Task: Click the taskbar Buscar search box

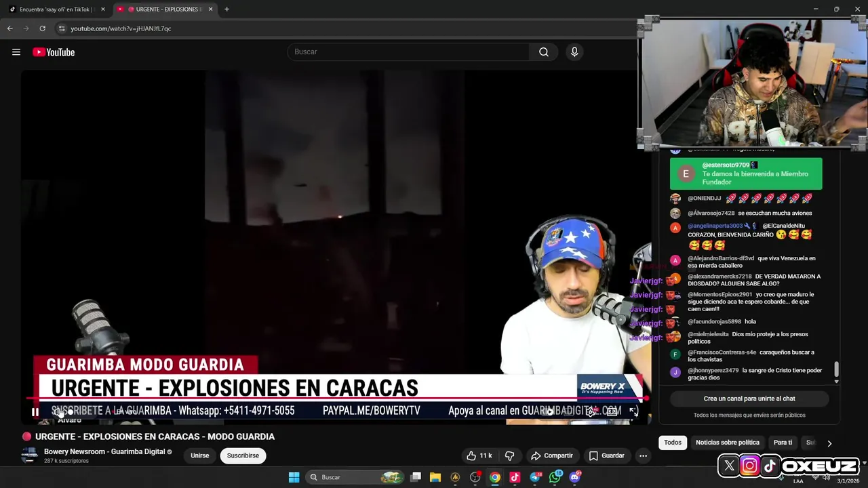Action: tap(355, 477)
